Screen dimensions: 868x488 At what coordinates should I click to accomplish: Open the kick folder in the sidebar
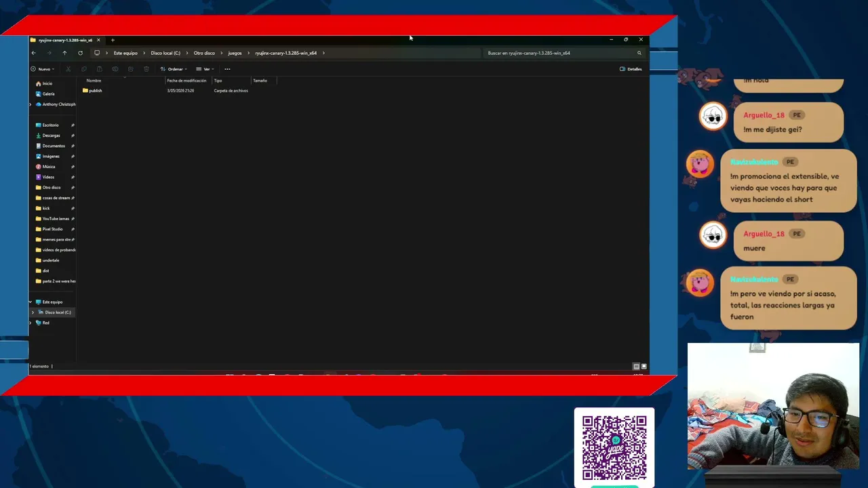pyautogui.click(x=43, y=208)
